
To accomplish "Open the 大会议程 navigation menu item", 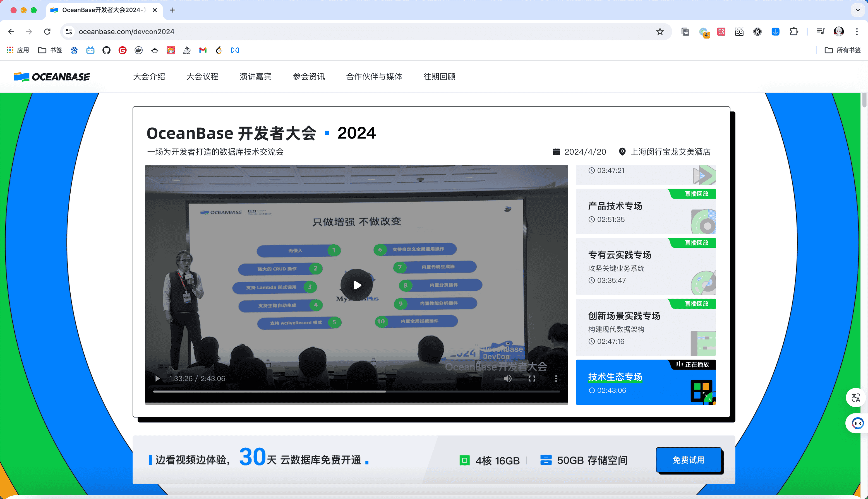I will 202,76.
